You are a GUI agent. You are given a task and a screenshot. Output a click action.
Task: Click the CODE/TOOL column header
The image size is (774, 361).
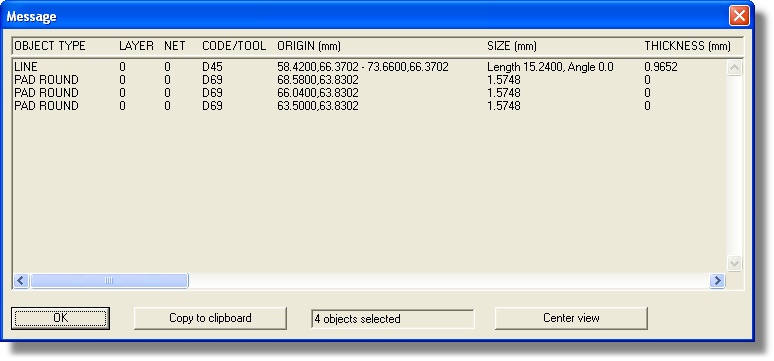234,46
